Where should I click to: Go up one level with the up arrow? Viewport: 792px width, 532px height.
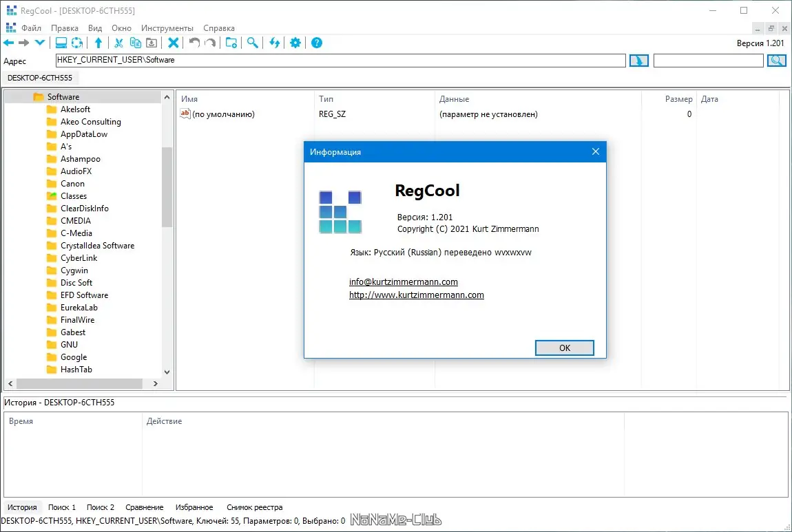coord(98,43)
